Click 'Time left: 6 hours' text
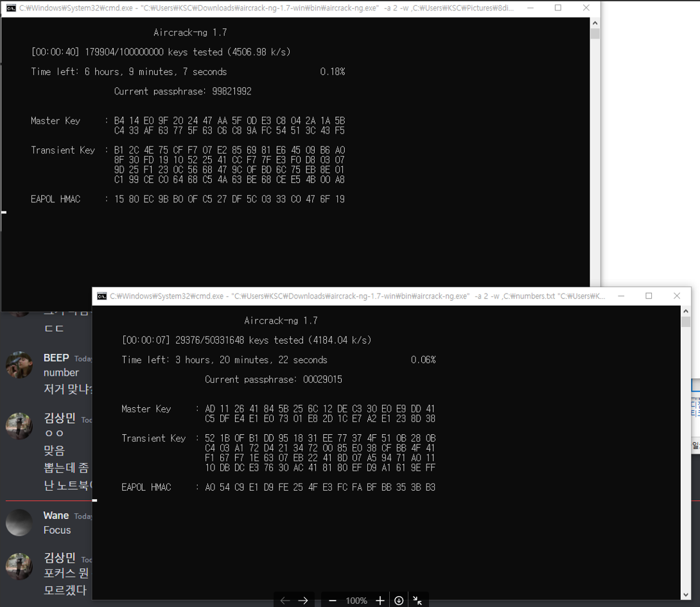700x607 pixels. pyautogui.click(x=129, y=72)
